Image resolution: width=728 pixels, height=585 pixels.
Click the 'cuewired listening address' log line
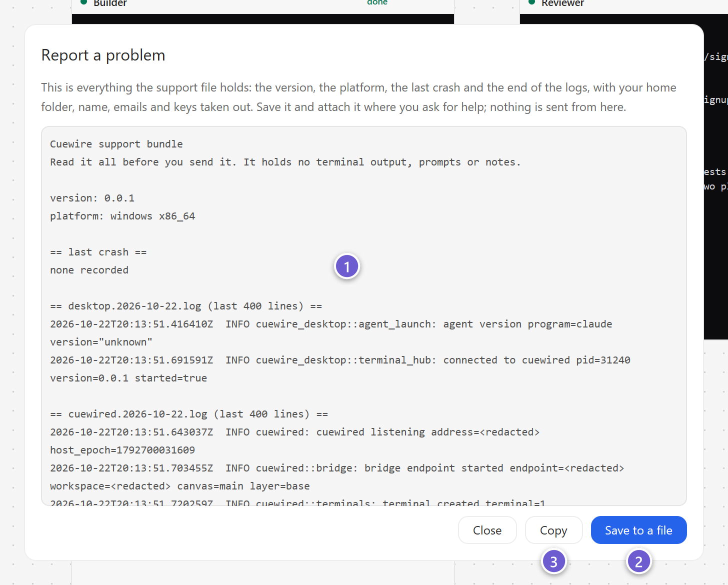[295, 432]
